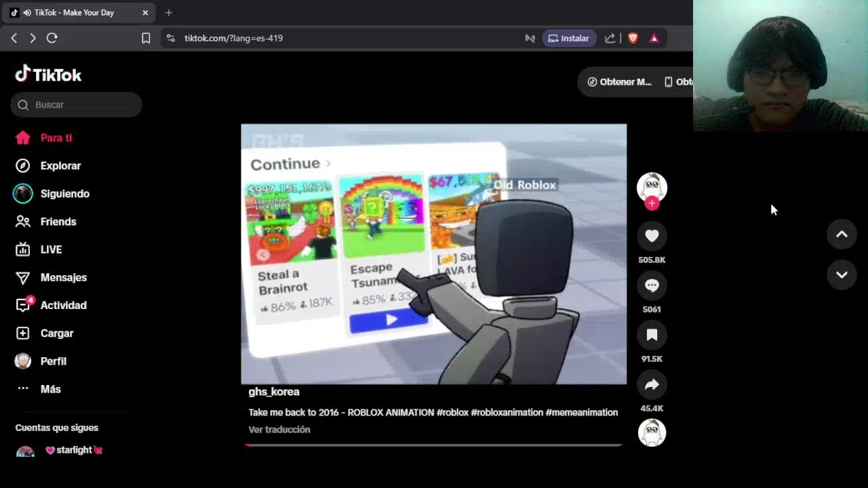Like the video with heart icon
The height and width of the screenshot is (488, 868).
tap(652, 235)
